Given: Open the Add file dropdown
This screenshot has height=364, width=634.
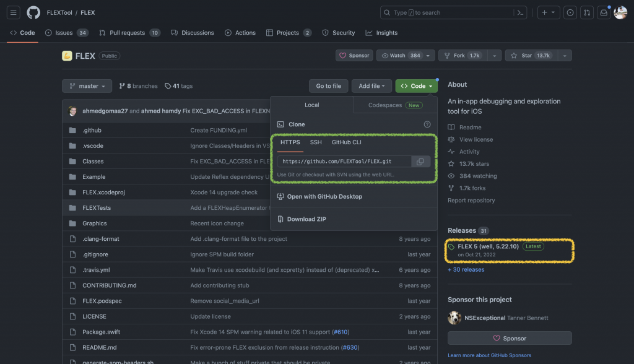Looking at the screenshot, I should pyautogui.click(x=371, y=86).
